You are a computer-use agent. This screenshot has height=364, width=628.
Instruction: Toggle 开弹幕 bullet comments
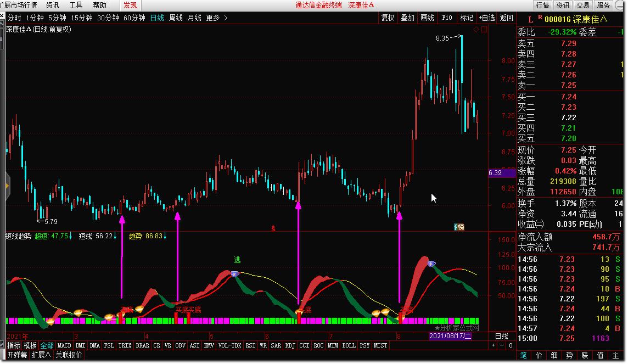tap(17, 355)
